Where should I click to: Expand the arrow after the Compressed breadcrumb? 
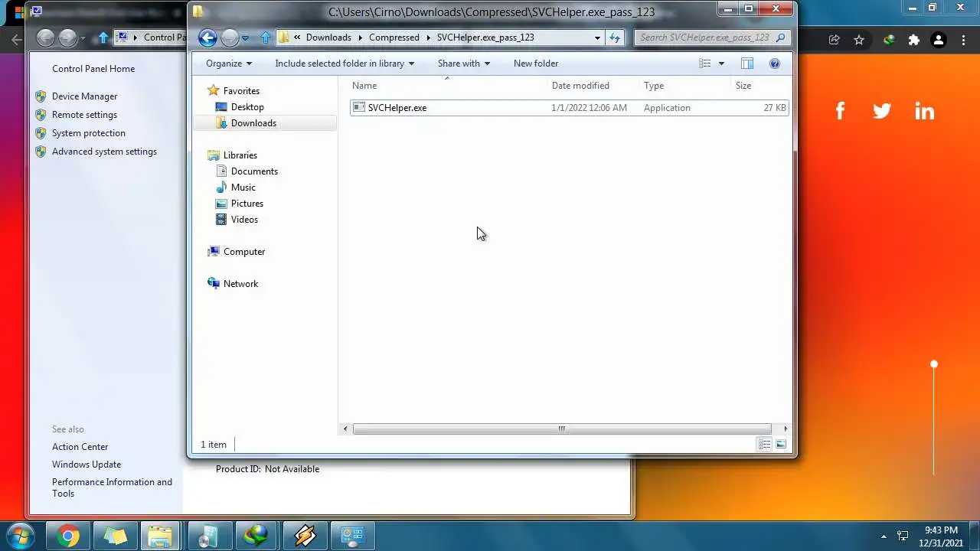429,37
